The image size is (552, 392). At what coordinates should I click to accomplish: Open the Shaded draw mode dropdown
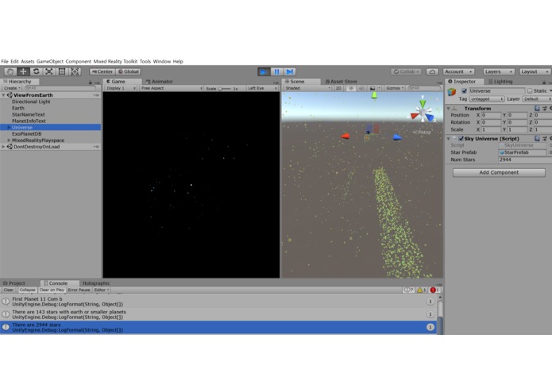coord(307,88)
